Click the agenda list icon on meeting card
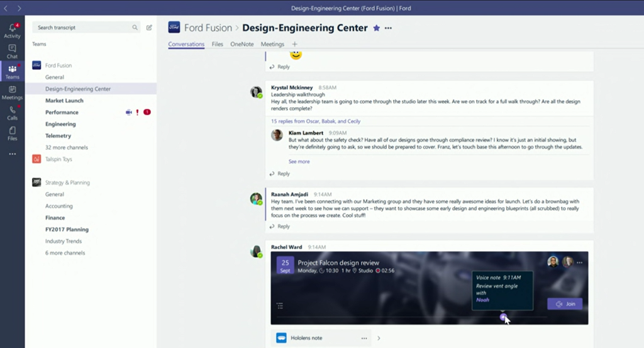 click(x=280, y=305)
